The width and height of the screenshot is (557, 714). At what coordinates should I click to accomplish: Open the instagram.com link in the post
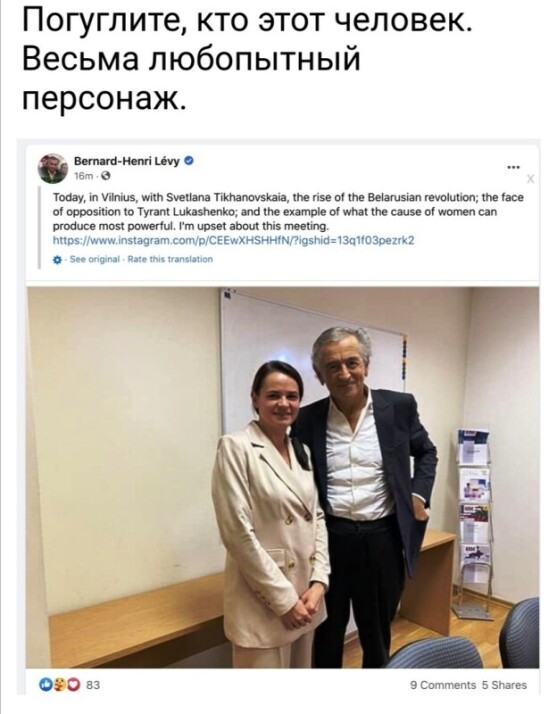pos(234,240)
